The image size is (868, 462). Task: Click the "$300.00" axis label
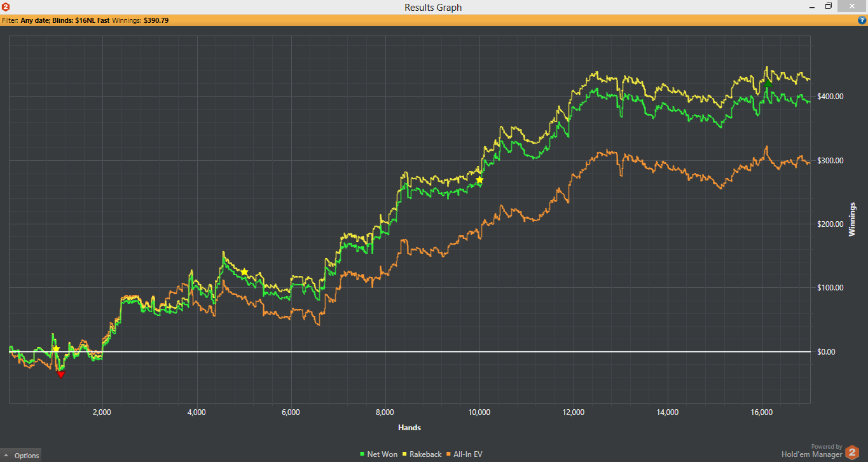(x=830, y=160)
